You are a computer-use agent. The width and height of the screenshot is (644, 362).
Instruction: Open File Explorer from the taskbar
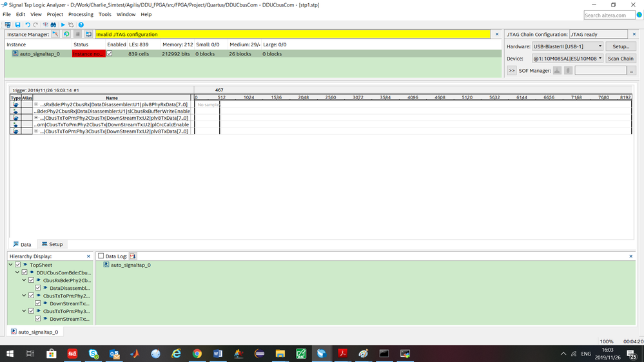[x=280, y=354]
